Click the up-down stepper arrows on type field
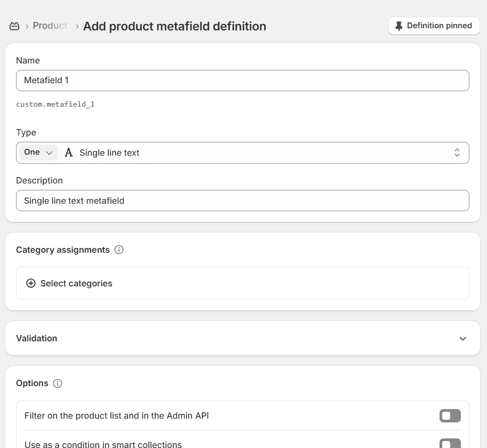This screenshot has height=448, width=487. click(x=457, y=153)
